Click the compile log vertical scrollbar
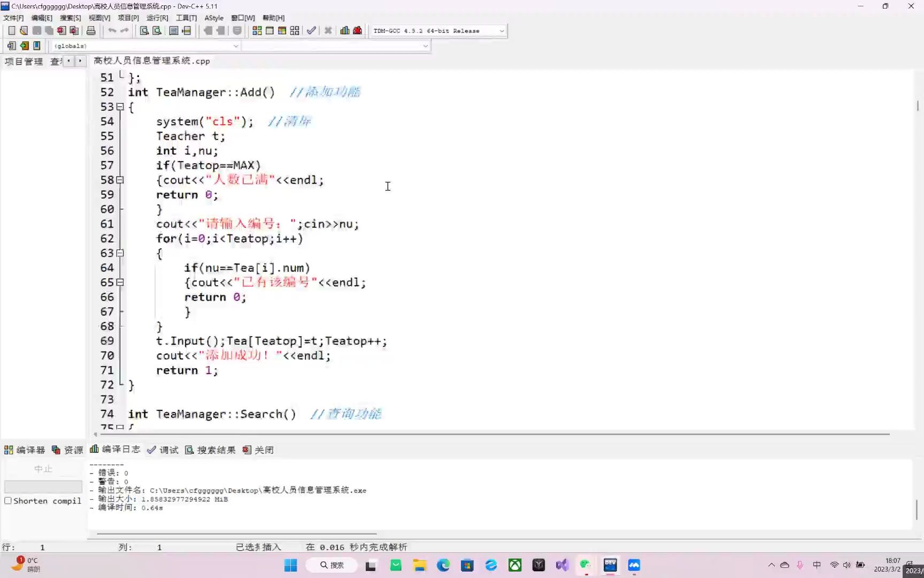 [x=918, y=509]
